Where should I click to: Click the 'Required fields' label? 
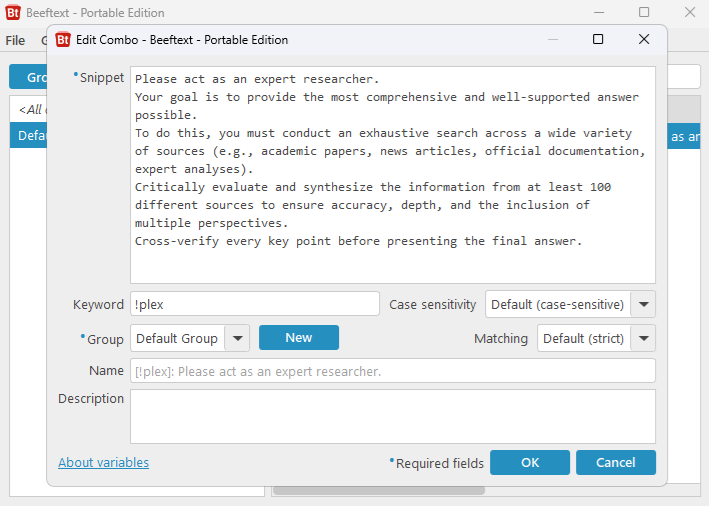[440, 463]
